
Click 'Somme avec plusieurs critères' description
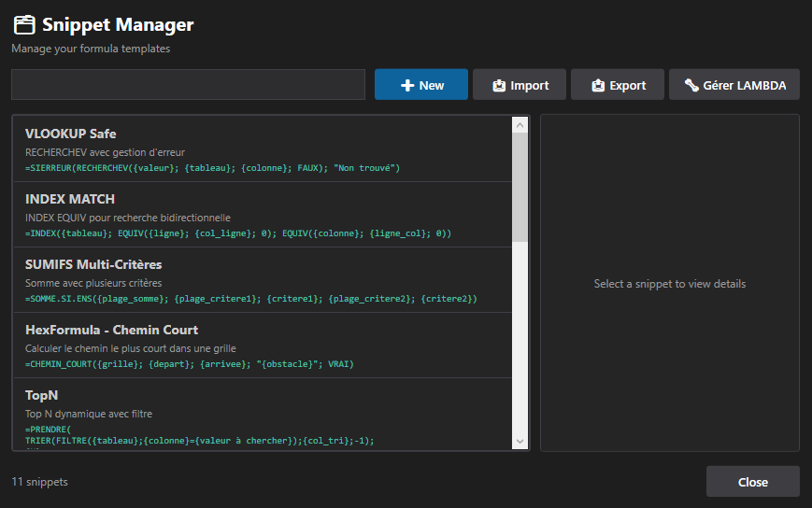tap(93, 283)
